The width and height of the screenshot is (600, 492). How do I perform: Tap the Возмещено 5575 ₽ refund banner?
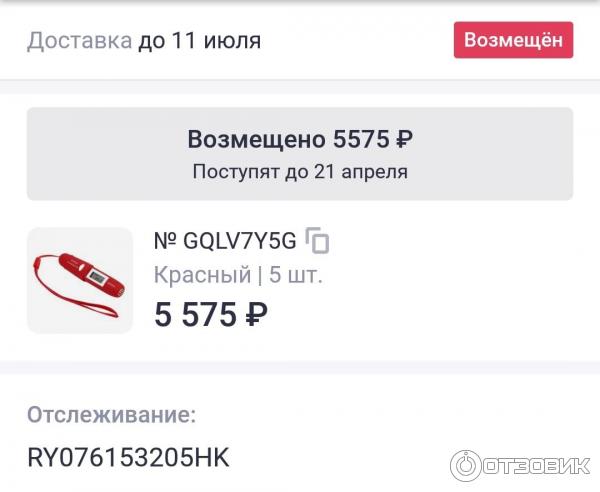(300, 154)
